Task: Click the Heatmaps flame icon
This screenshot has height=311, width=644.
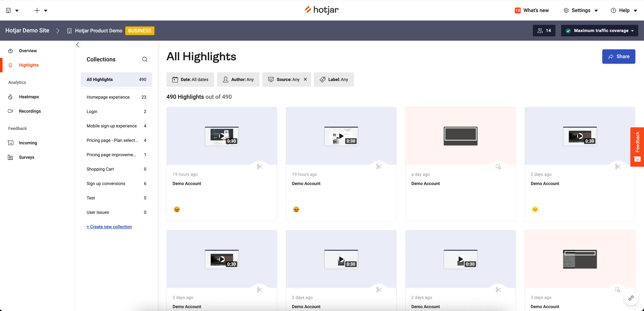Action: pos(10,97)
